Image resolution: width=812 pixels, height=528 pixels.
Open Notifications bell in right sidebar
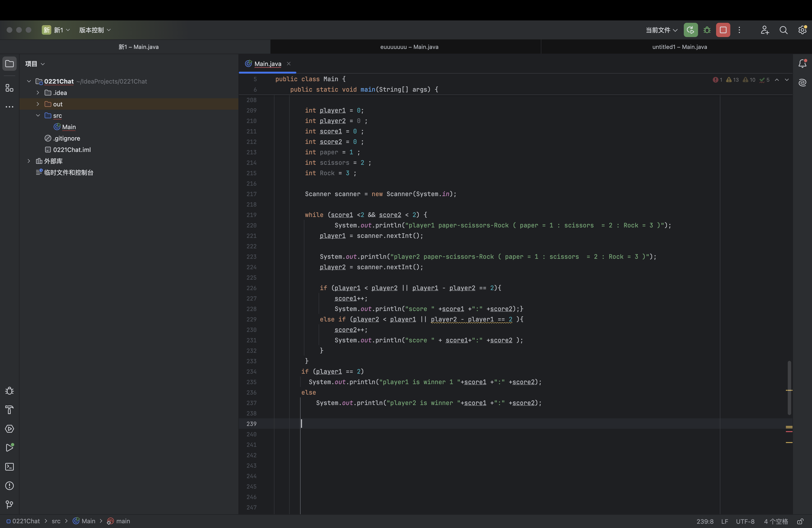(x=803, y=64)
